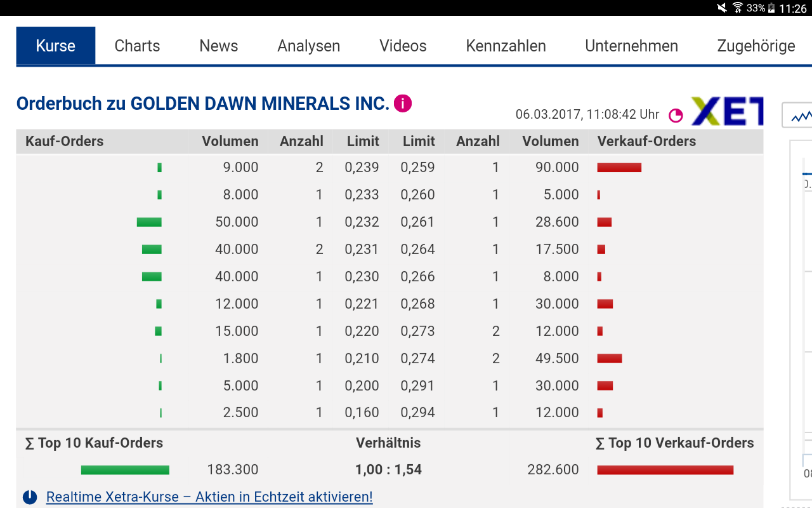Select the buy volume 15.000
Image resolution: width=812 pixels, height=508 pixels.
click(237, 331)
